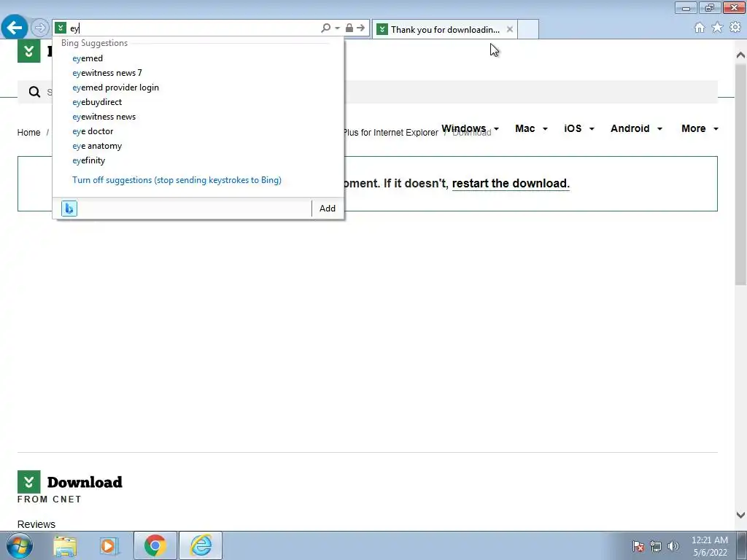Click the Add search provider button
Viewport: 747px width, 560px height.
tap(328, 208)
